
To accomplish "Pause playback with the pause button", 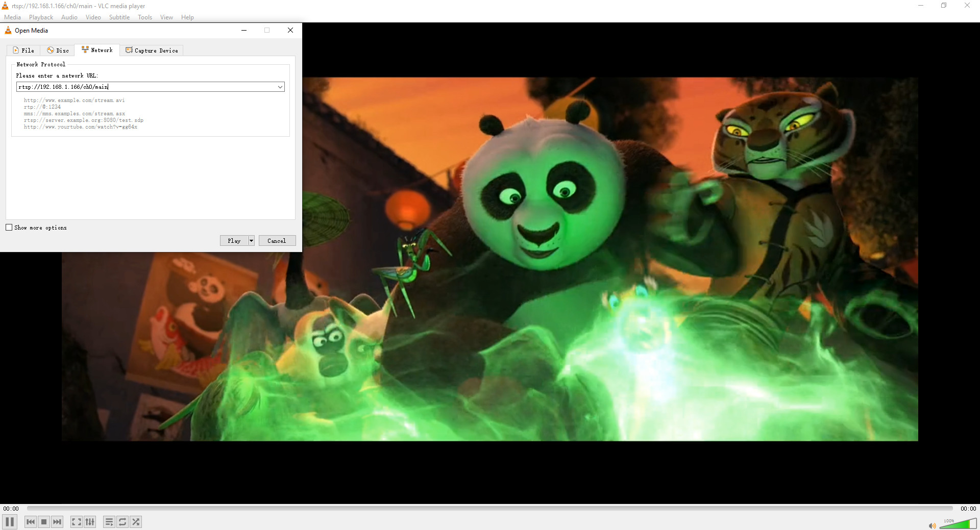I will 10,521.
